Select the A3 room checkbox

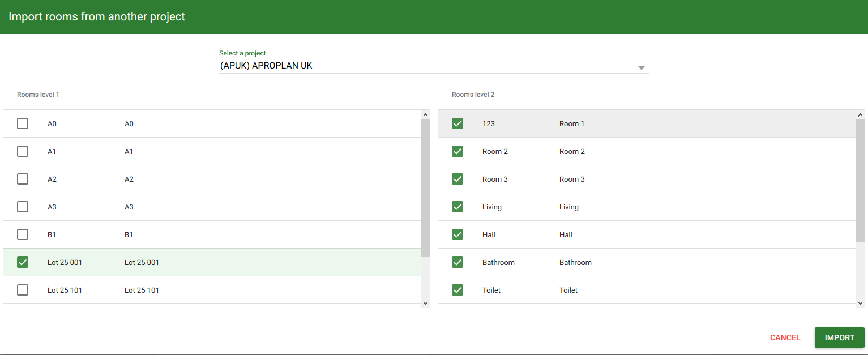tap(23, 207)
